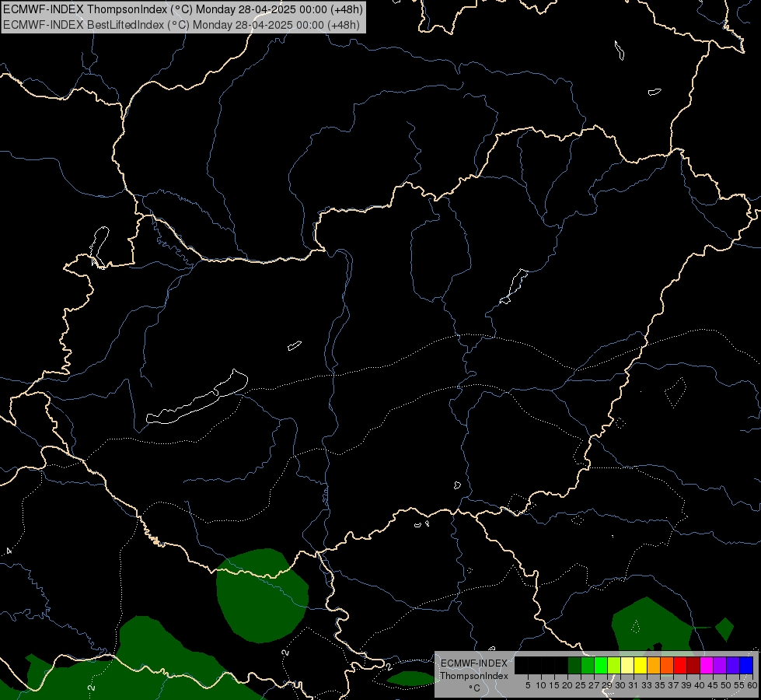The height and width of the screenshot is (700, 761).
Task: Select the bright red 37–39 legend swatch
Action: [x=680, y=665]
